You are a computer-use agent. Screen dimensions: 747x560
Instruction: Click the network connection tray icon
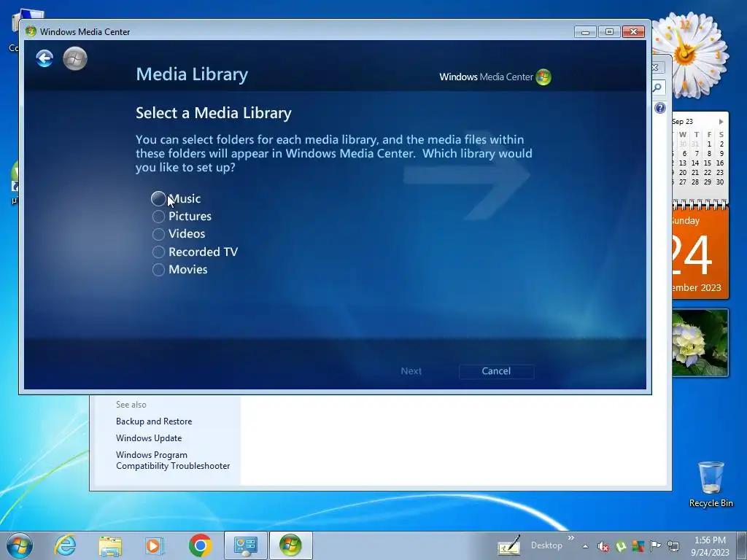tap(673, 546)
